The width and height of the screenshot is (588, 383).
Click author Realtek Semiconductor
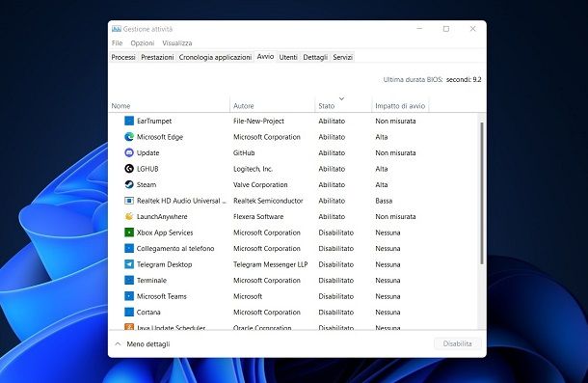pos(268,201)
